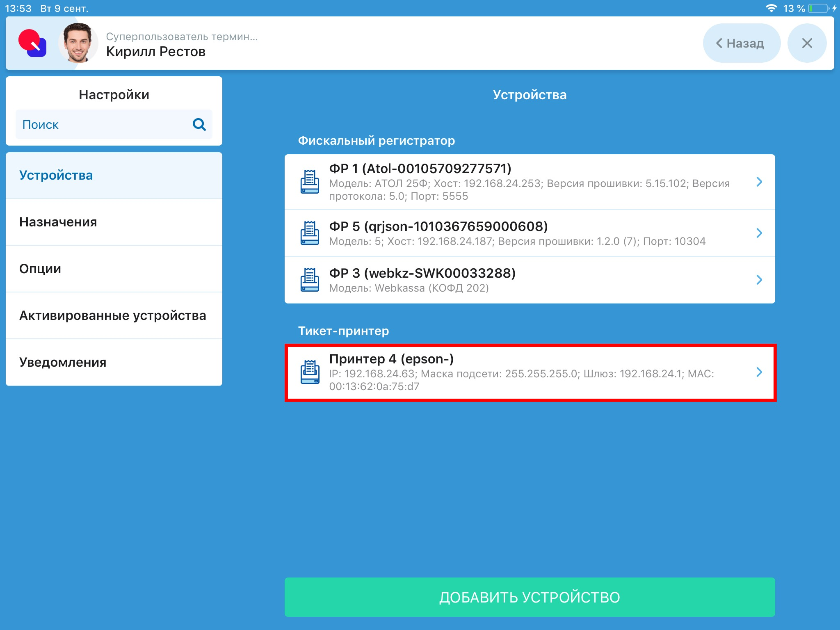This screenshot has width=840, height=630.
Task: Tap the search magnifier icon
Action: (x=199, y=124)
